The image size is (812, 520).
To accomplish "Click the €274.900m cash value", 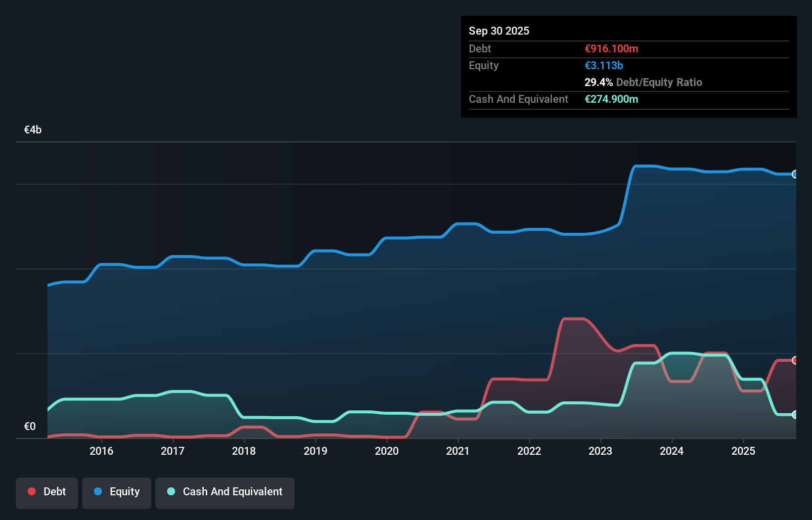I will pyautogui.click(x=611, y=99).
